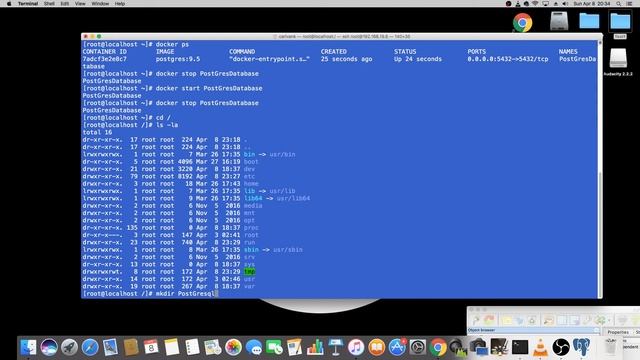
Task: Open the View menu
Action: coord(80,3)
